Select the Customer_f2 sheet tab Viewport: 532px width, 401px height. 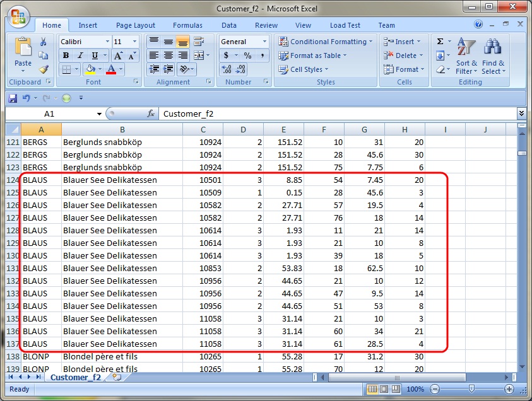click(75, 377)
